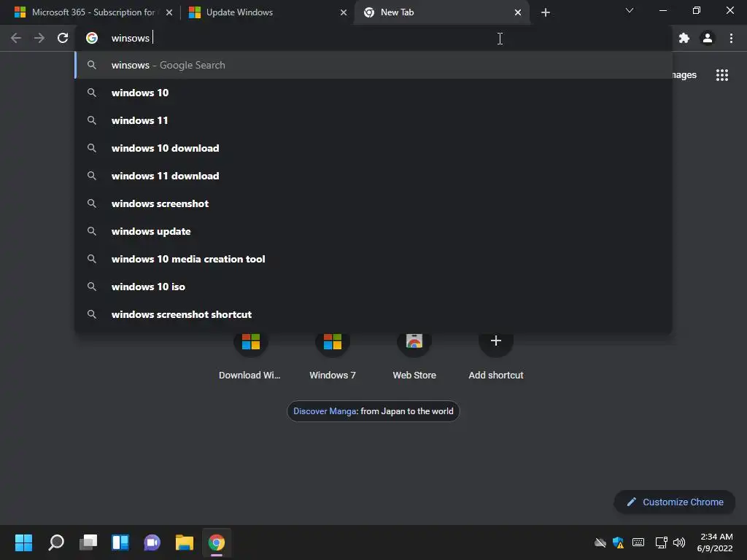Close the Update Windows tab
Screen dimensions: 747x560
(344, 13)
